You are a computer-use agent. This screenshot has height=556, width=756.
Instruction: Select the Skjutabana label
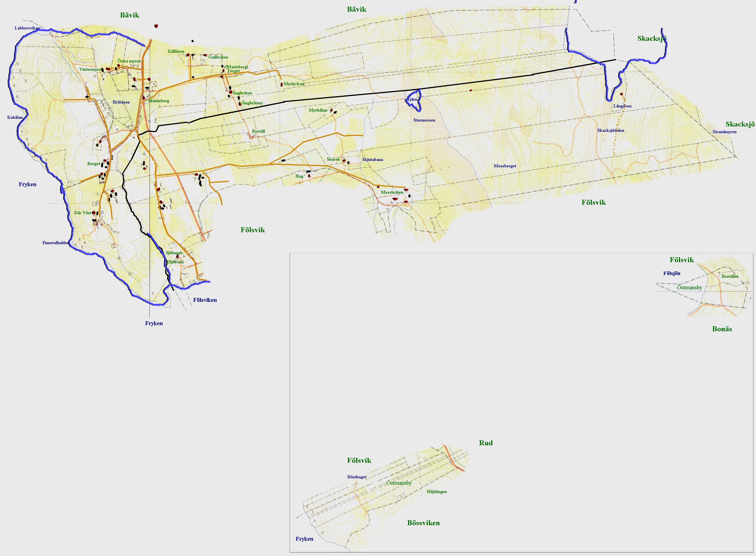point(373,160)
